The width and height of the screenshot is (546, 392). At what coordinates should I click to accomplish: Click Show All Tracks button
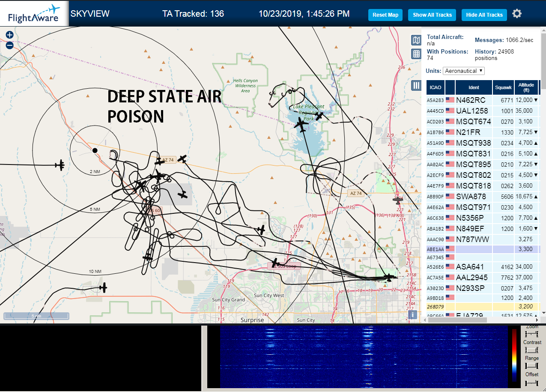point(432,15)
